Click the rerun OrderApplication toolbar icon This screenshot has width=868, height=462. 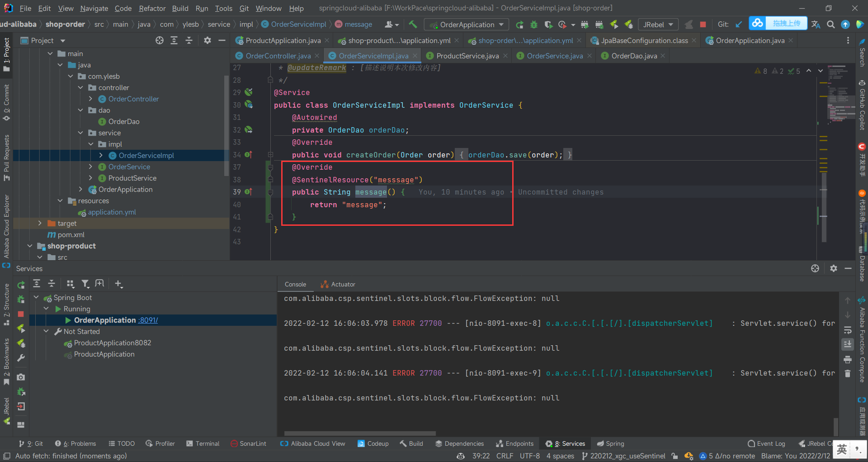(519, 24)
